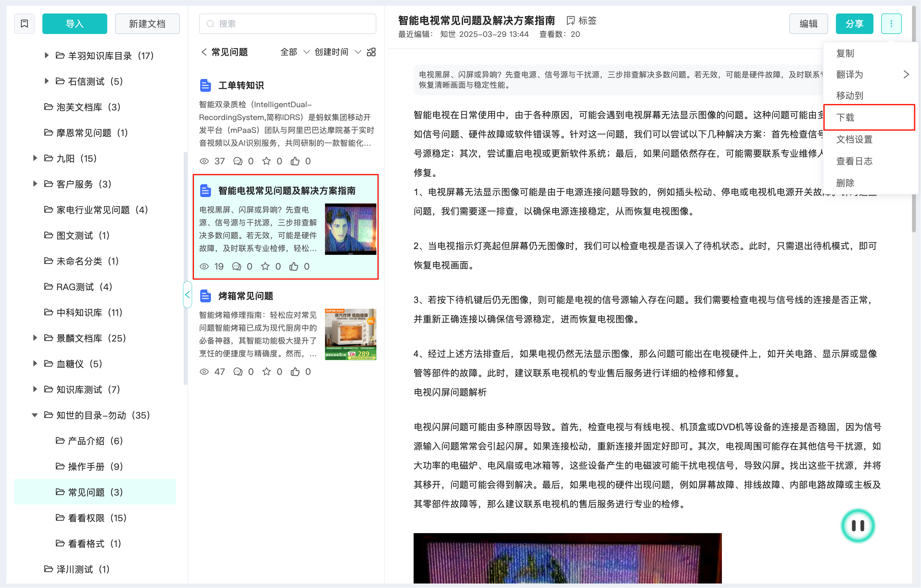This screenshot has width=921, height=588.
Task: Switch the document list to grid layout
Action: [371, 52]
